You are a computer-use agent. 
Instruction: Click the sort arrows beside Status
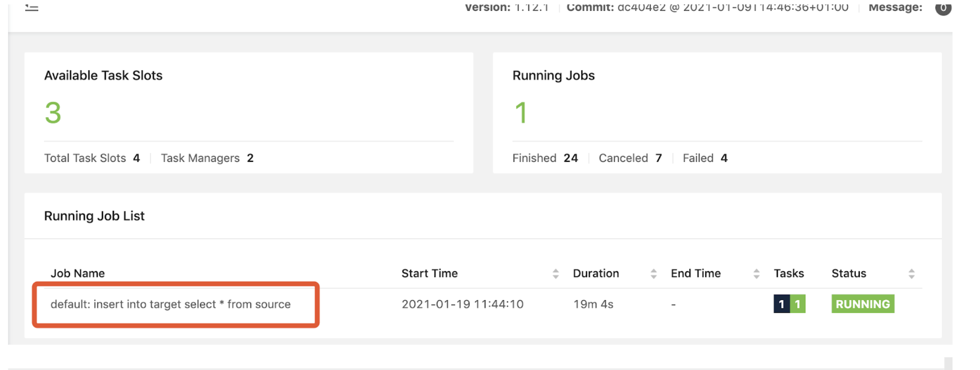point(911,274)
